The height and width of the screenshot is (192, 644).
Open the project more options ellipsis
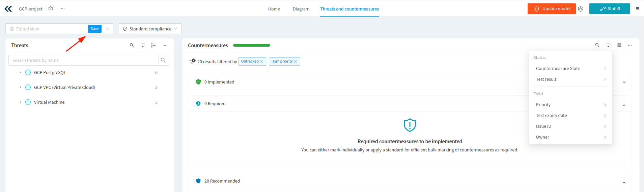[x=63, y=9]
